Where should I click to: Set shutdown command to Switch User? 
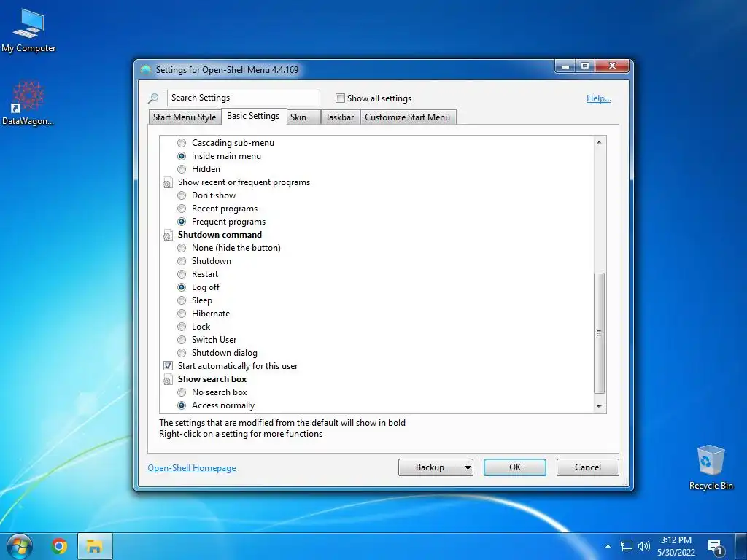182,340
